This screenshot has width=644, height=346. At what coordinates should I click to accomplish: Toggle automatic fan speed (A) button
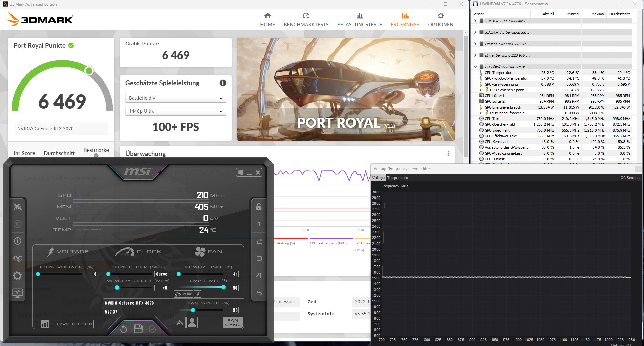click(180, 323)
